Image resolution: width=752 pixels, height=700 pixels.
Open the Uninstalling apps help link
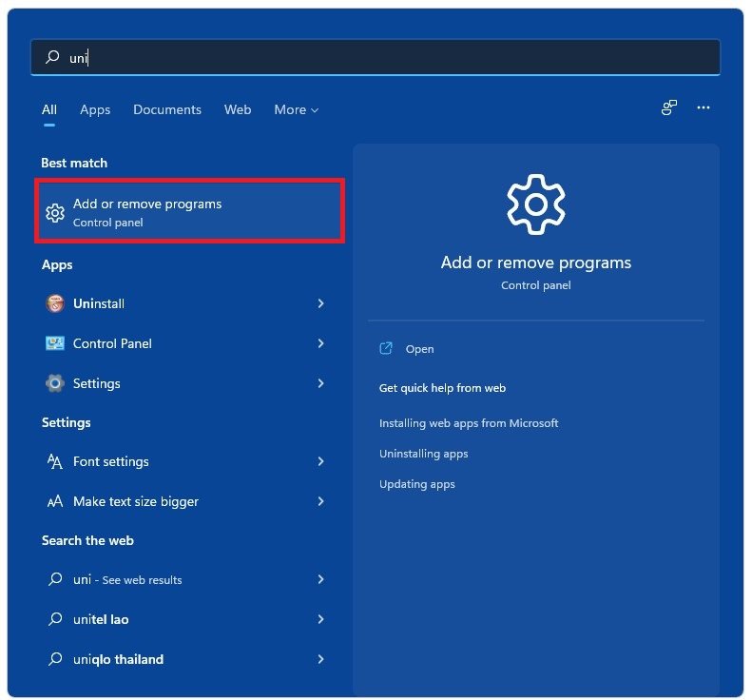click(x=423, y=454)
